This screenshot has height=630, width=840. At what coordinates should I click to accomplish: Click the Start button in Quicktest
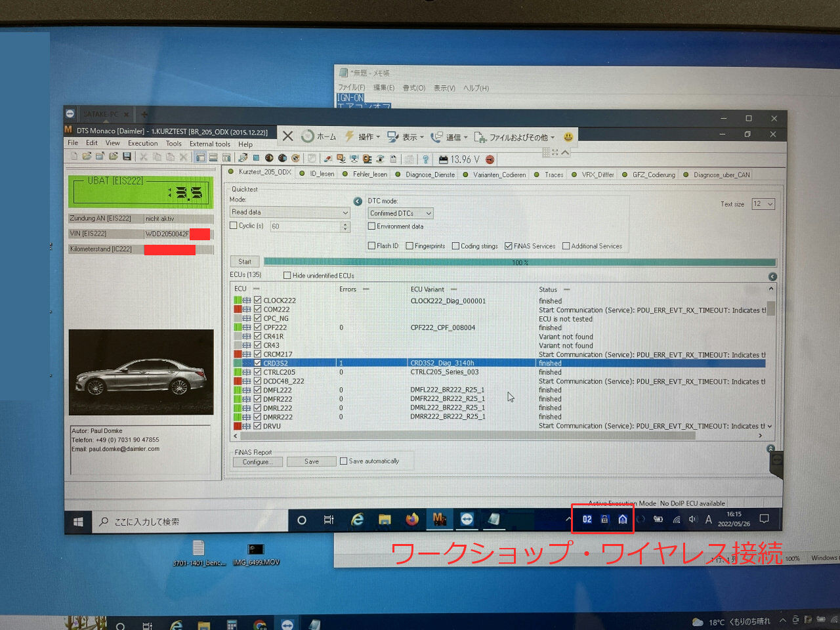pyautogui.click(x=245, y=261)
